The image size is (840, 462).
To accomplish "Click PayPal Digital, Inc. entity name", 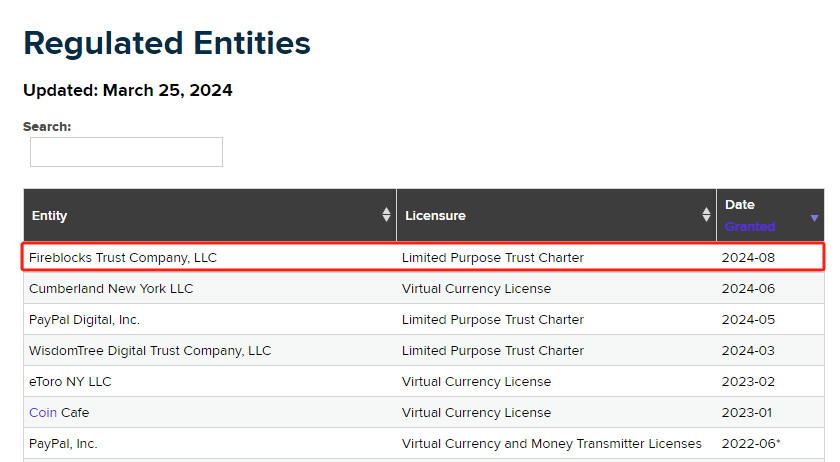I will tap(84, 320).
